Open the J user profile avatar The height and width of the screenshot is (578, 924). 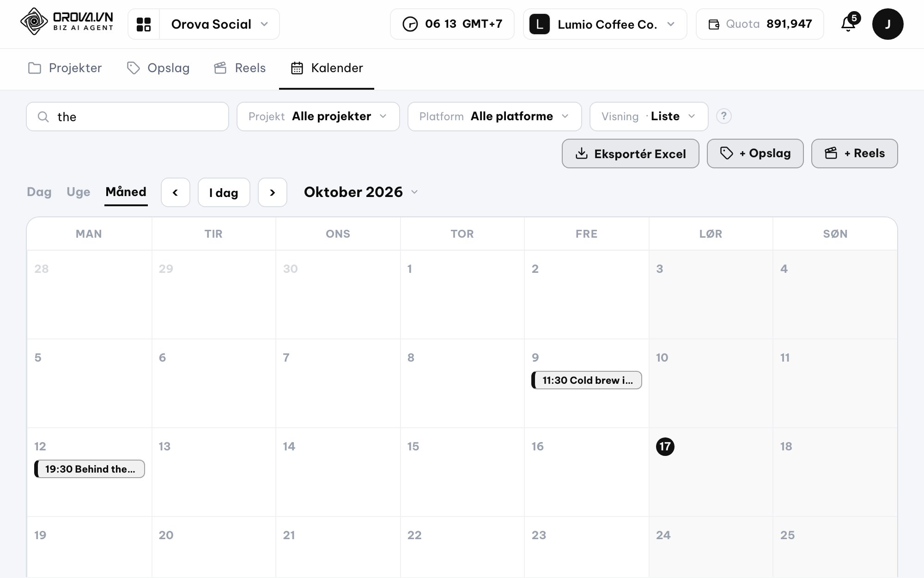click(888, 24)
